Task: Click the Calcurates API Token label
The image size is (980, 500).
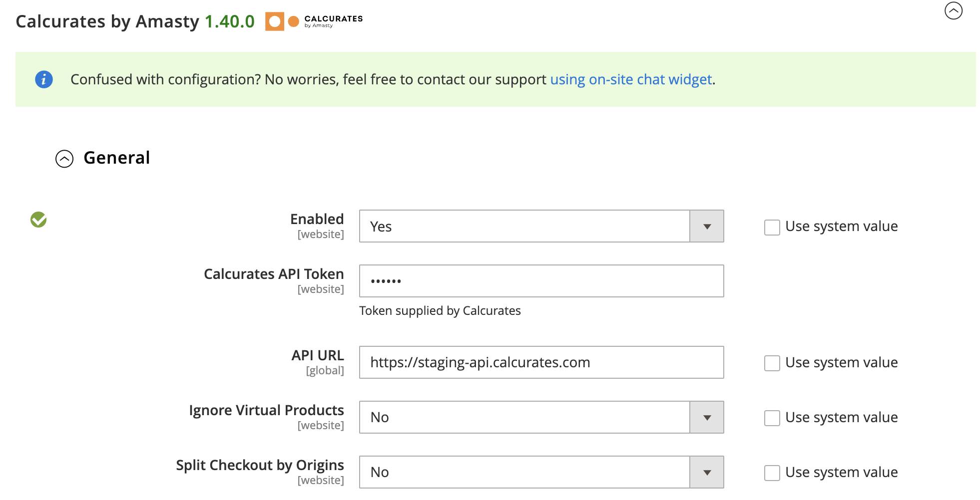Action: (x=274, y=274)
